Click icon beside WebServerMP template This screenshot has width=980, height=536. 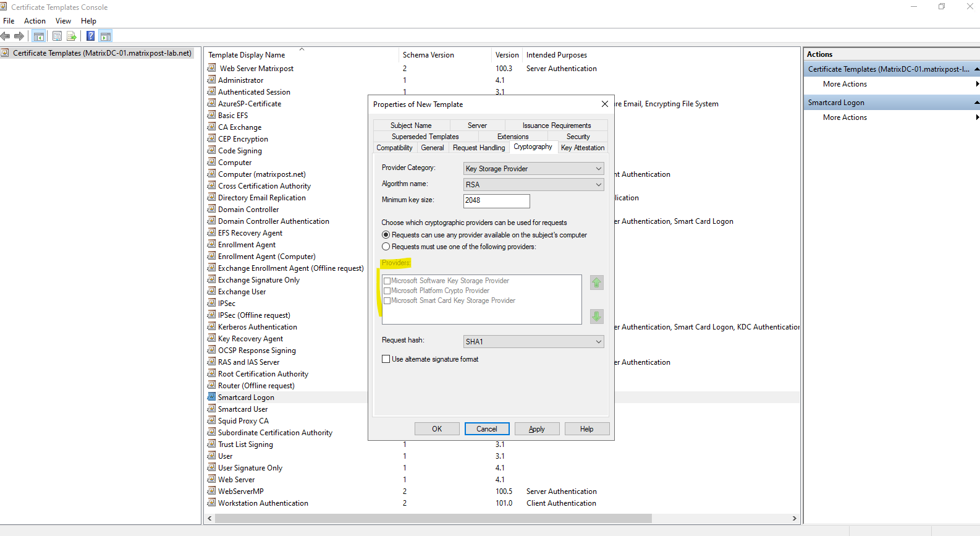click(x=211, y=491)
